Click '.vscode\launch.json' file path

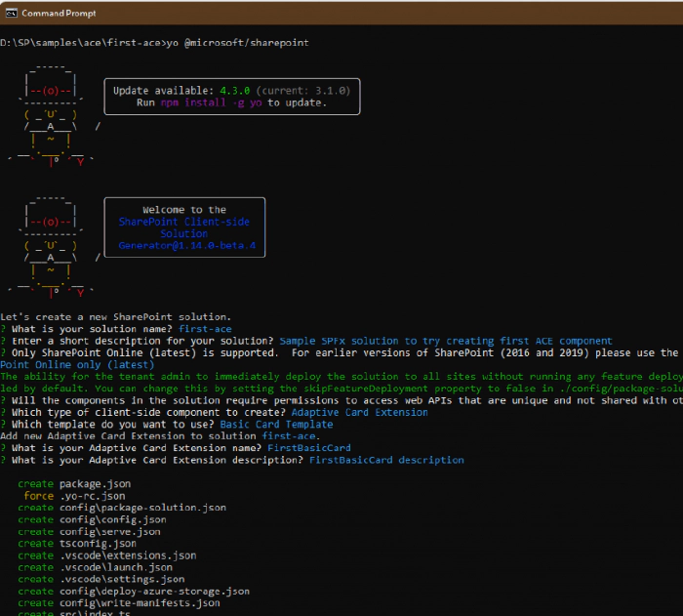pos(116,567)
